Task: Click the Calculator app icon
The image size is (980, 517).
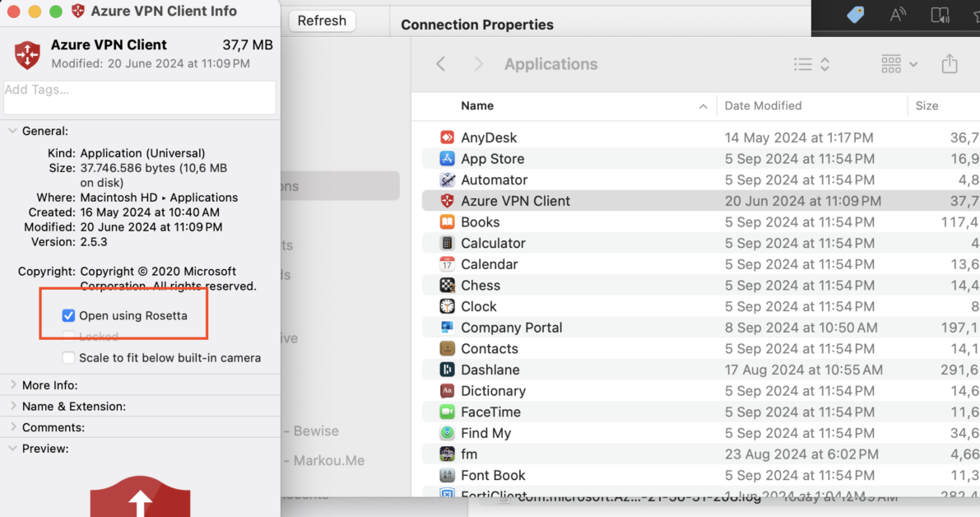Action: 447,243
